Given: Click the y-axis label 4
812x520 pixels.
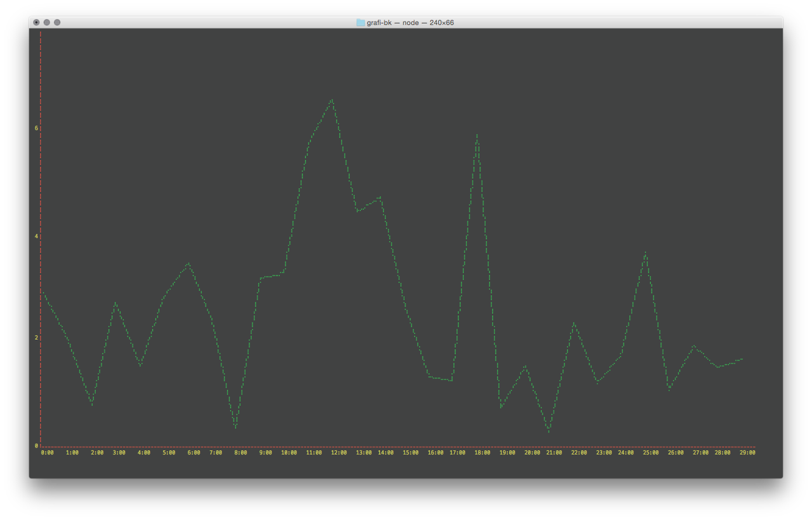Looking at the screenshot, I should click(x=36, y=236).
